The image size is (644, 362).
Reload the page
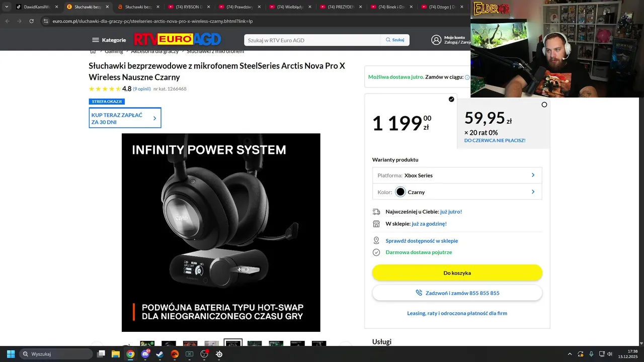point(31,21)
